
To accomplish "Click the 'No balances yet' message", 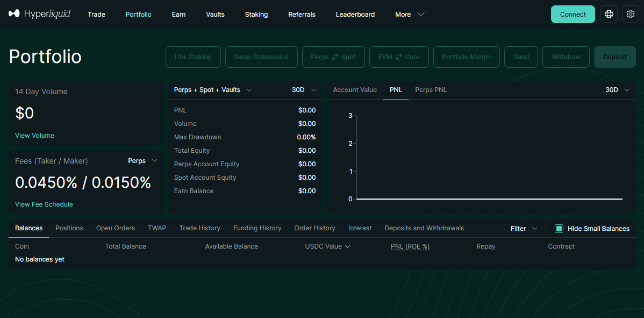I will click(x=40, y=260).
